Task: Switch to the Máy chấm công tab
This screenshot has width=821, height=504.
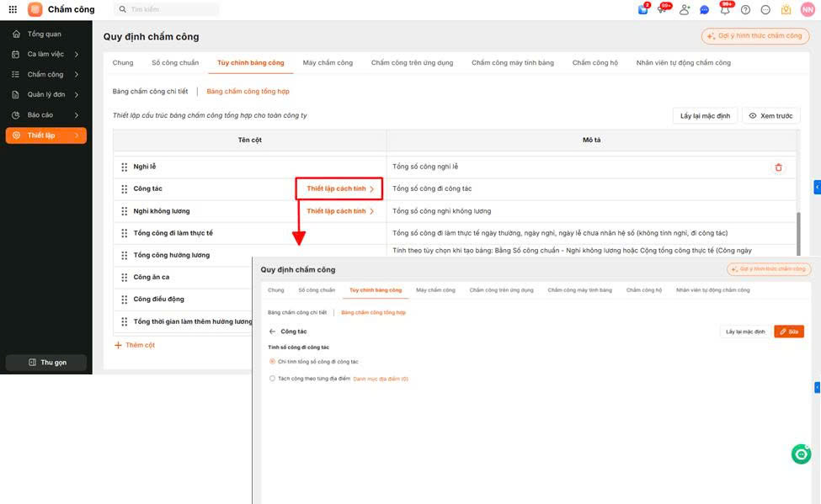Action: tap(328, 63)
